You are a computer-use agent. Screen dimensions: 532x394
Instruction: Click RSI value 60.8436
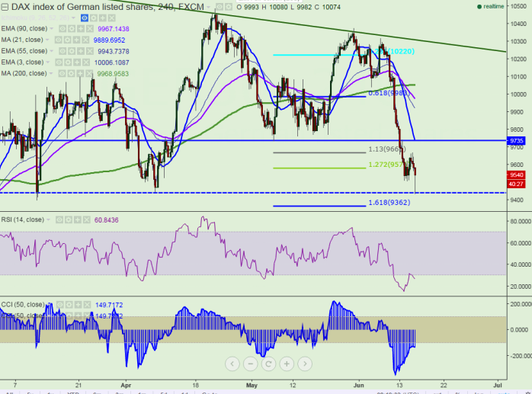[107, 220]
